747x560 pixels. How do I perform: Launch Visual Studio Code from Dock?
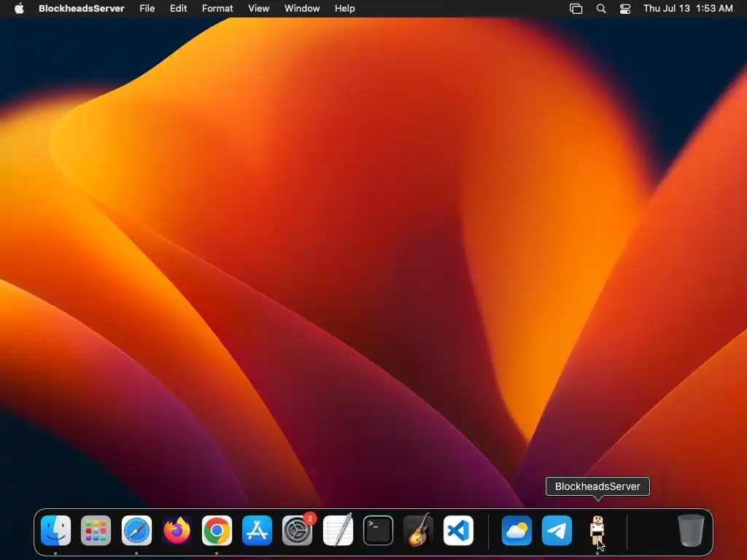(x=458, y=530)
